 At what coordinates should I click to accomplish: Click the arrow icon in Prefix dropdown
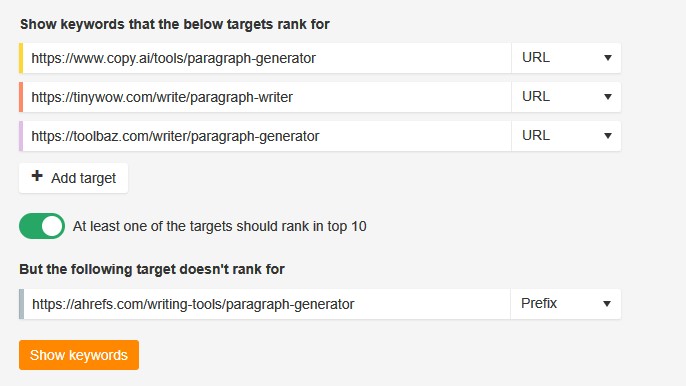pyautogui.click(x=607, y=304)
